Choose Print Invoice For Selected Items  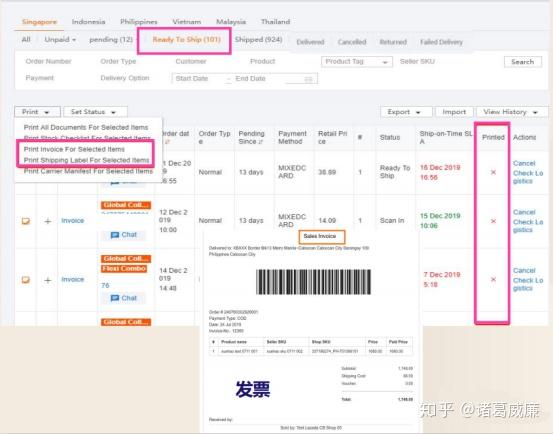(x=74, y=149)
